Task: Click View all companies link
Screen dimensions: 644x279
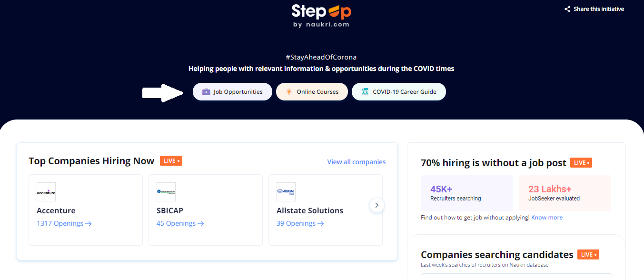Action: click(357, 162)
